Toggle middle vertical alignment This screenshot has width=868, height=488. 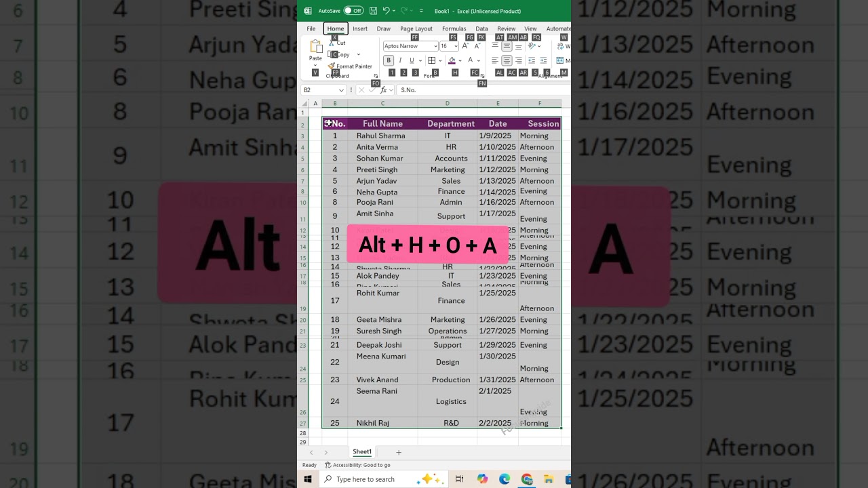507,46
